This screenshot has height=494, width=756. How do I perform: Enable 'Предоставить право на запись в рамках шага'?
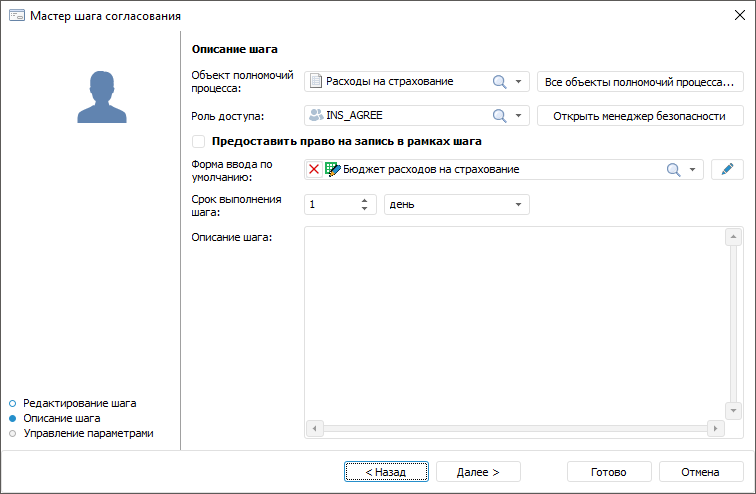pyautogui.click(x=198, y=142)
